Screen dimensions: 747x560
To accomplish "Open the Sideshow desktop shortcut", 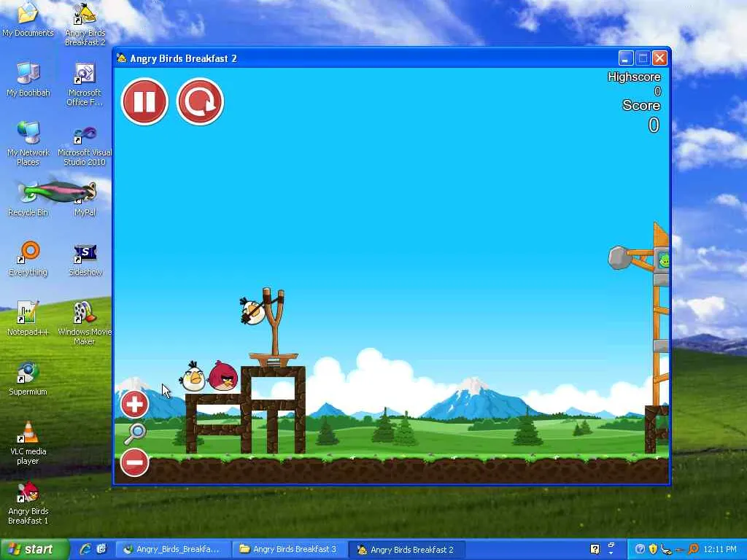I will coord(85,260).
